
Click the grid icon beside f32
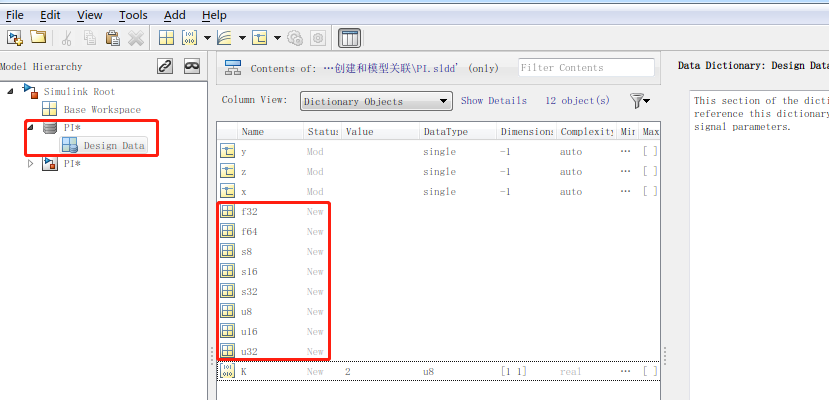coord(227,211)
